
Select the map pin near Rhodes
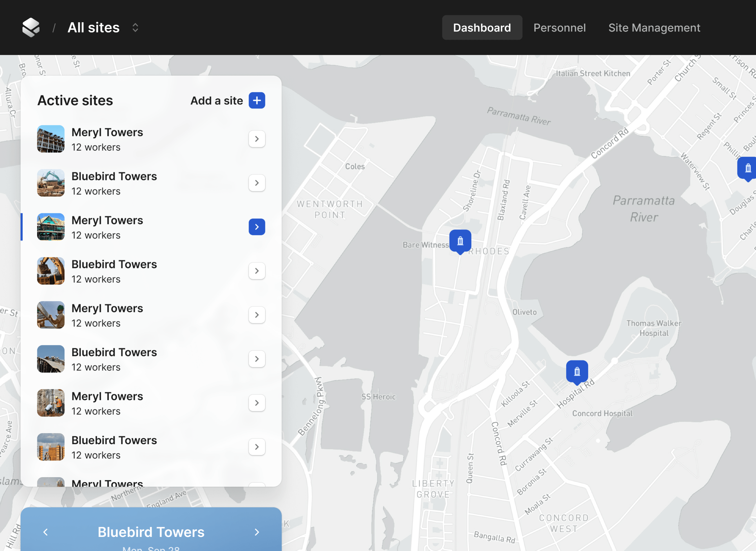point(460,241)
